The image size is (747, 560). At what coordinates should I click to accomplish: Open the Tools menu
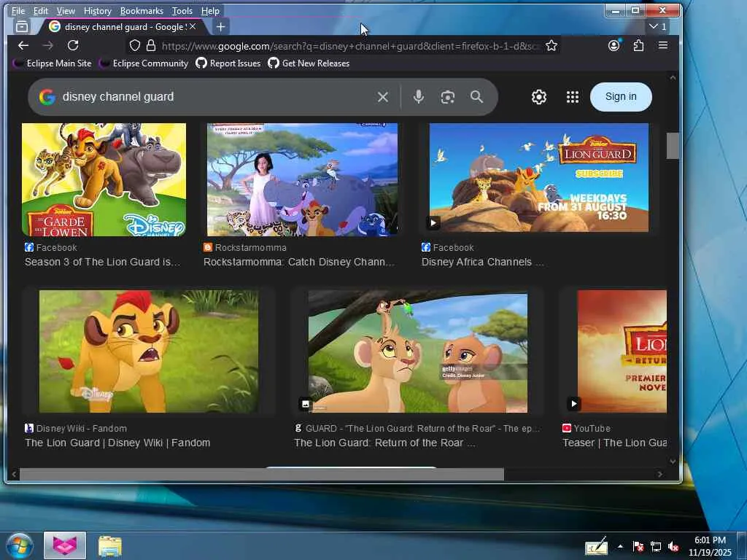click(182, 10)
